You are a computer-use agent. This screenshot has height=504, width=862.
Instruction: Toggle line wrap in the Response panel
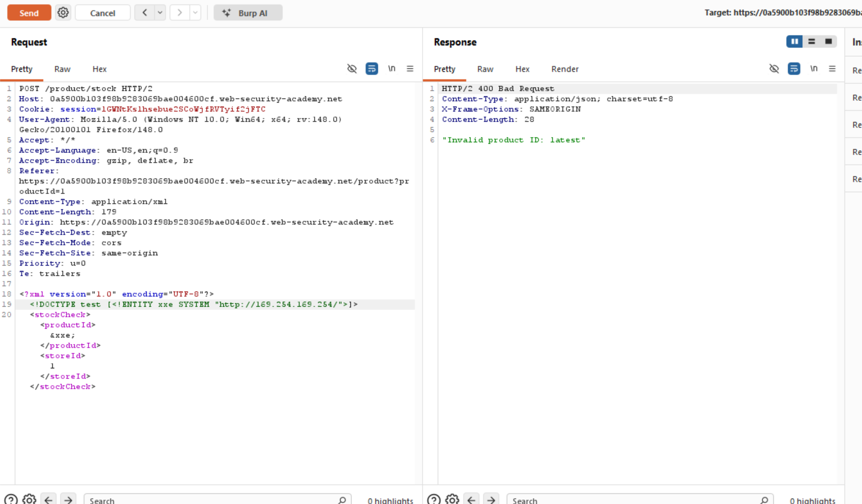pos(794,69)
